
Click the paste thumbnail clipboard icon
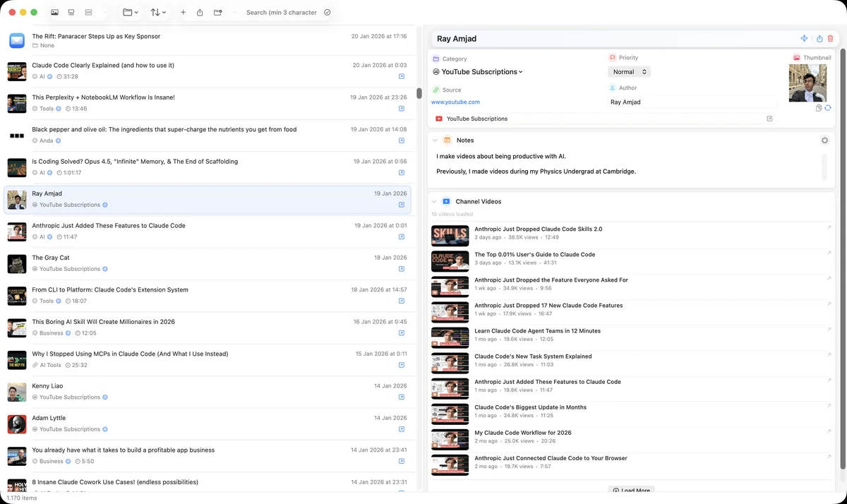tap(819, 108)
